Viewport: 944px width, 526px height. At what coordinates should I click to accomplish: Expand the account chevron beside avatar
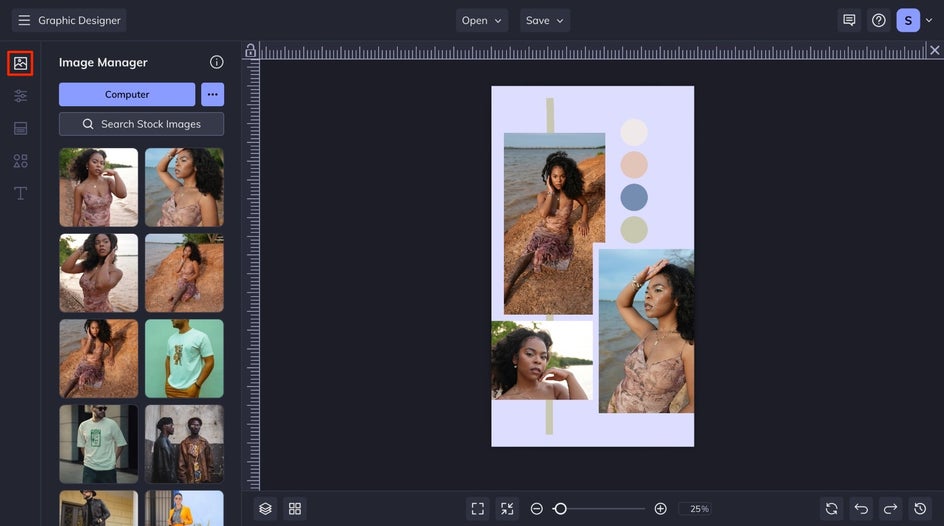pos(929,20)
